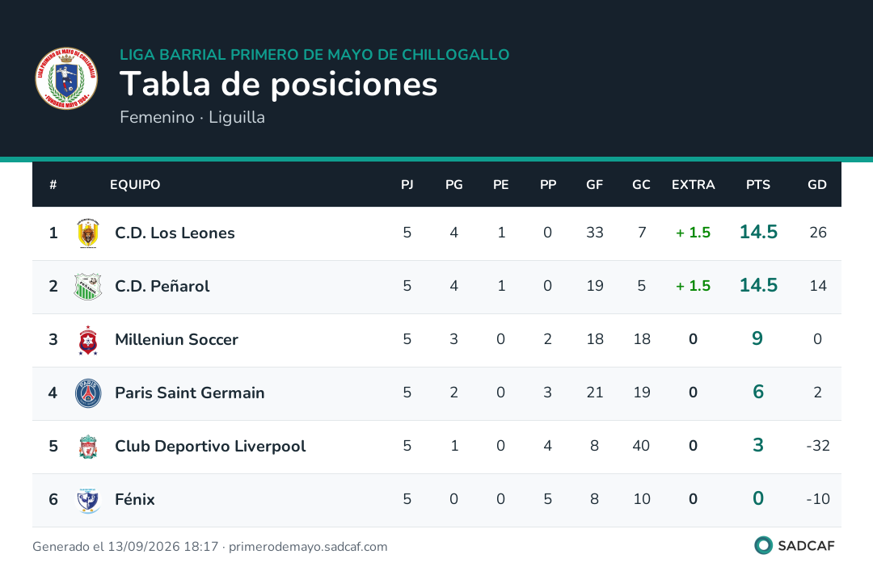Click the C.D. Peñarol green striped badge
The height and width of the screenshot is (588, 873).
click(88, 287)
